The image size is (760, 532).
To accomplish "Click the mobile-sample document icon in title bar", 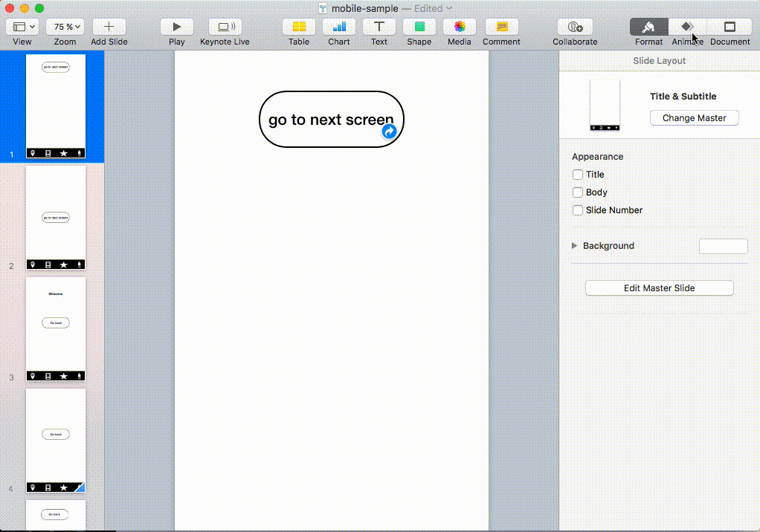I will 323,8.
